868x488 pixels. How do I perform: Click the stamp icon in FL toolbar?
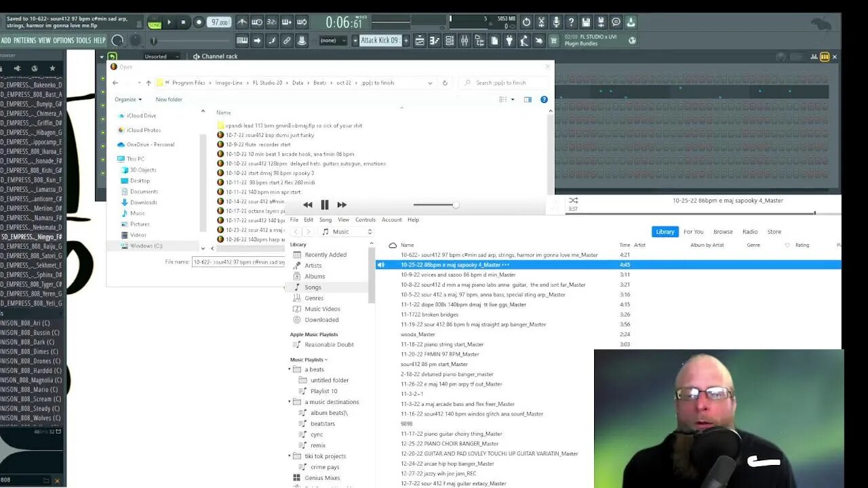click(x=302, y=41)
